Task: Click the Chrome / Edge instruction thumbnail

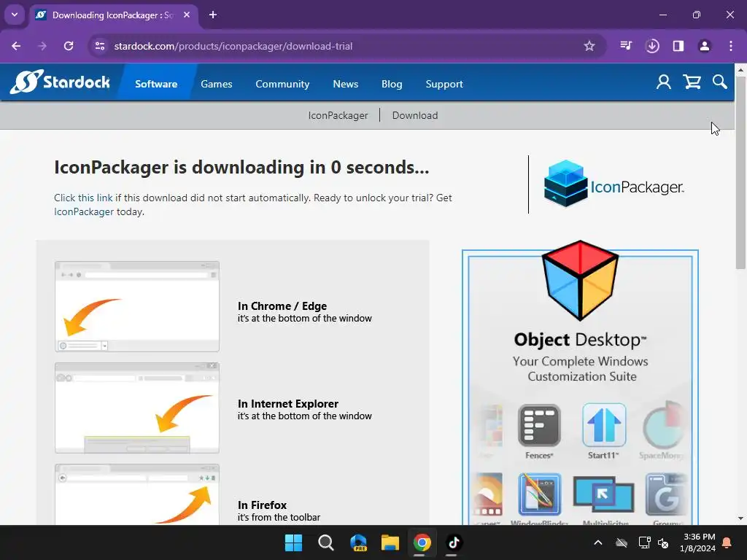Action: click(137, 307)
